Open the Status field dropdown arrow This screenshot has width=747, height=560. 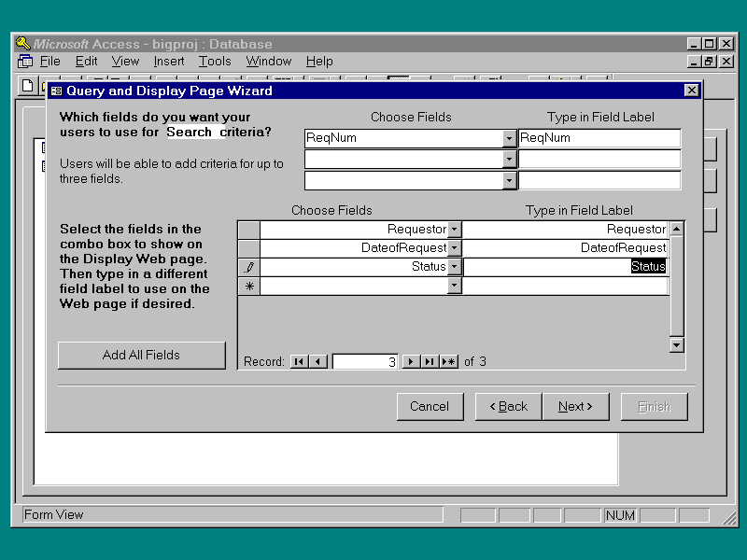point(454,267)
